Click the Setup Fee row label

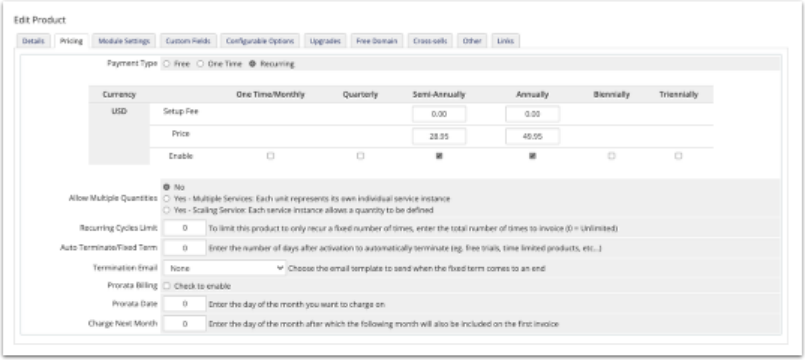coord(181,111)
